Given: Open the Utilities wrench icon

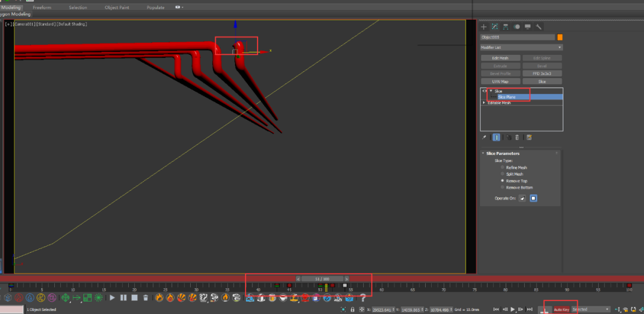Looking at the screenshot, I should coord(538,27).
